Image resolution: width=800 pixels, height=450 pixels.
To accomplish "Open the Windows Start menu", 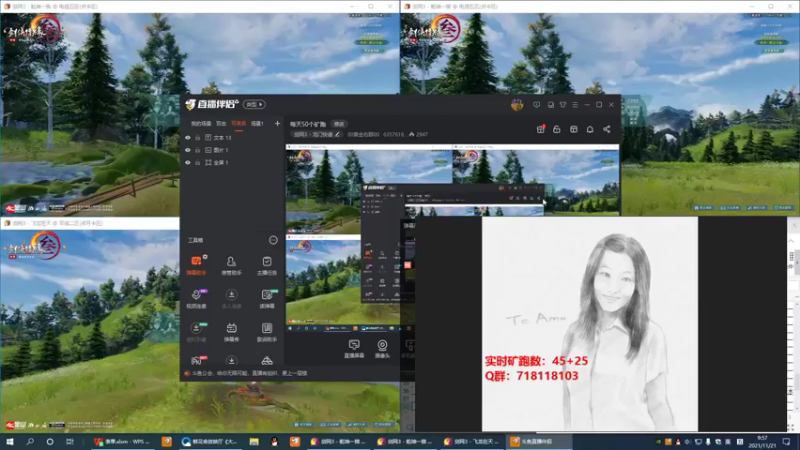I will pyautogui.click(x=10, y=442).
